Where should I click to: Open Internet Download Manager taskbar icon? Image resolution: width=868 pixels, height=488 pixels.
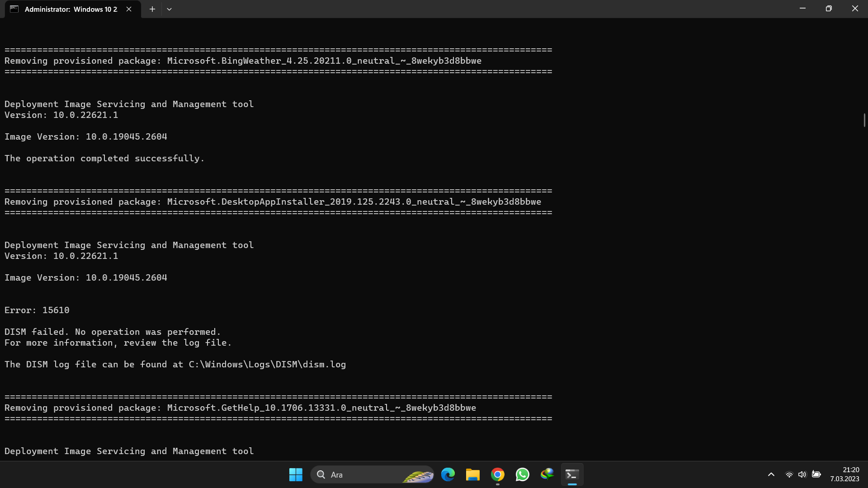(x=547, y=474)
